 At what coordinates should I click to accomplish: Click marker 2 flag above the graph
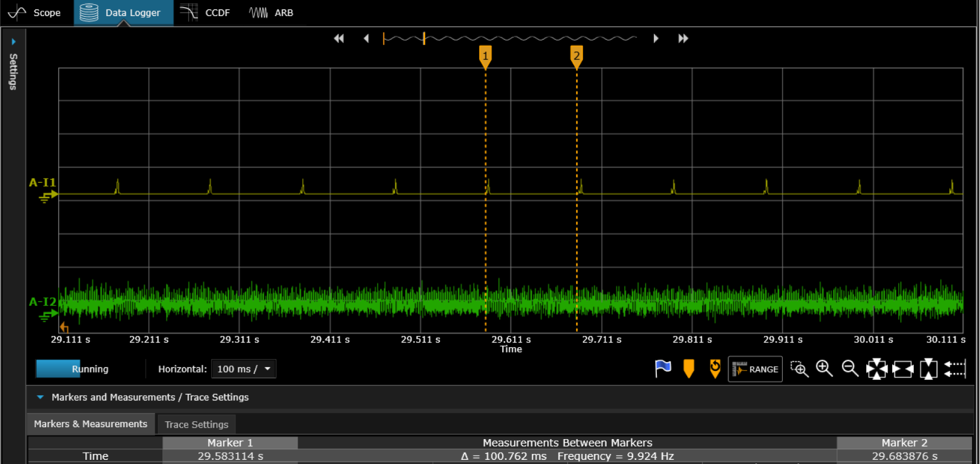(x=576, y=56)
